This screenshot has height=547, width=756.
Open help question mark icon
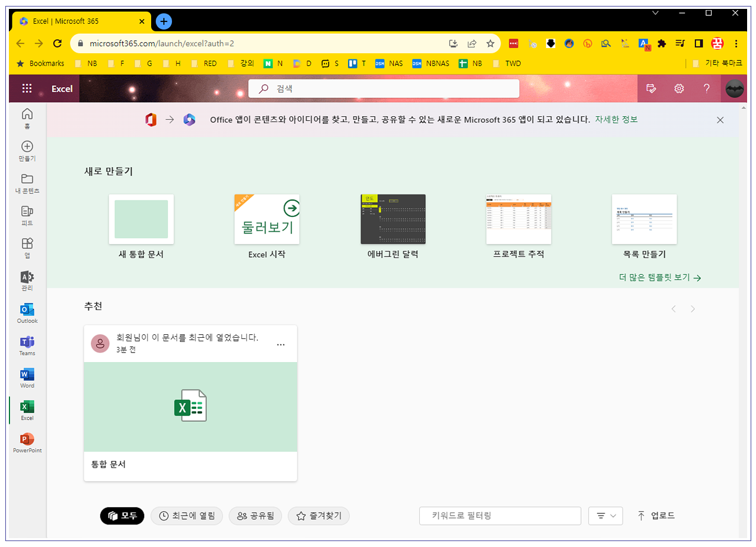(x=706, y=88)
